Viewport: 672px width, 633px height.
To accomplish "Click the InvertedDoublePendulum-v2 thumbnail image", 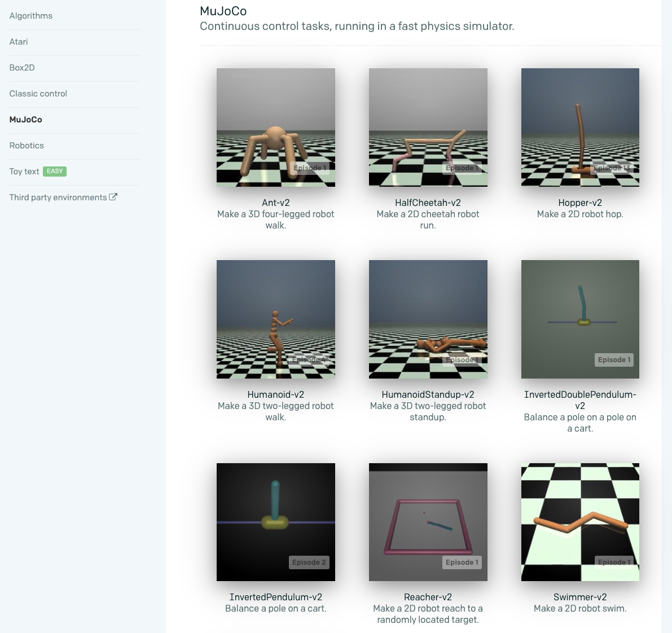I will 580,319.
